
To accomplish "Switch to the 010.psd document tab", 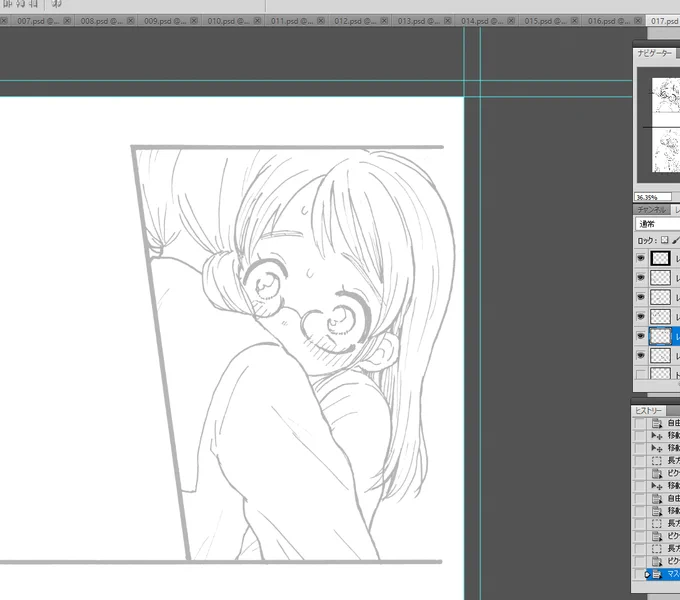I will pyautogui.click(x=232, y=21).
